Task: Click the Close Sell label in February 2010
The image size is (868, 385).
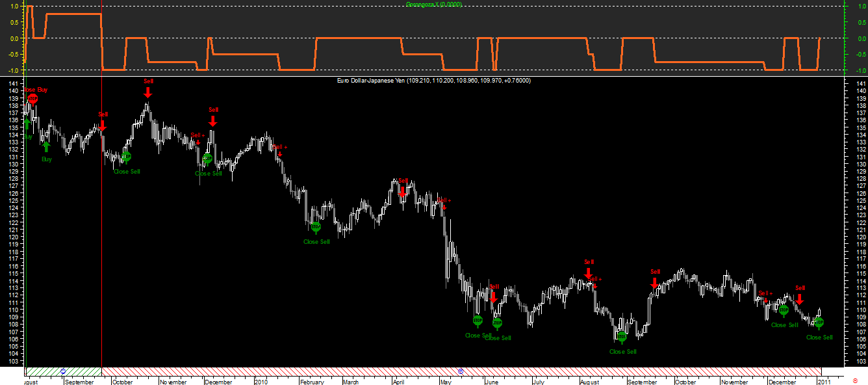Action: coord(316,242)
